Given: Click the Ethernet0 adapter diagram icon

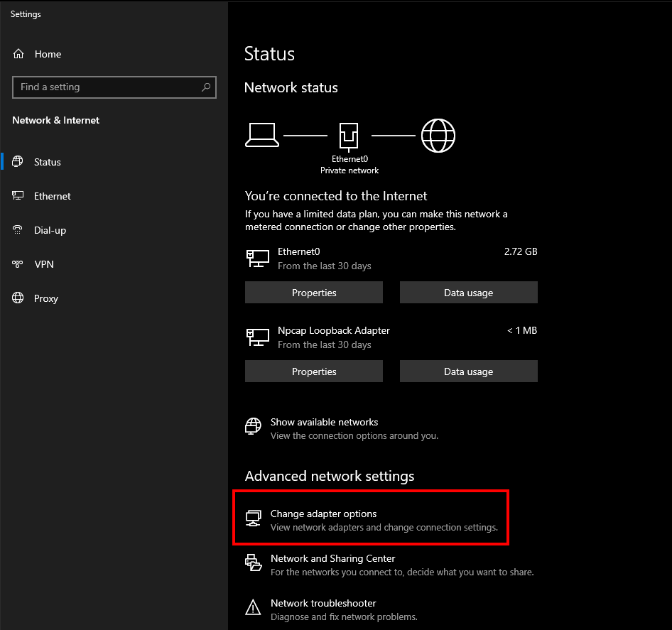Looking at the screenshot, I should pyautogui.click(x=349, y=136).
